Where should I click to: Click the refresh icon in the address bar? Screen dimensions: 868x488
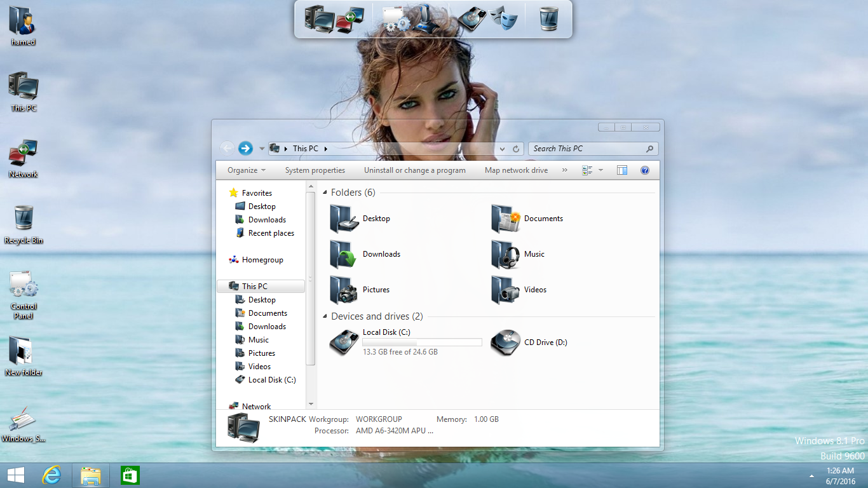pyautogui.click(x=516, y=149)
